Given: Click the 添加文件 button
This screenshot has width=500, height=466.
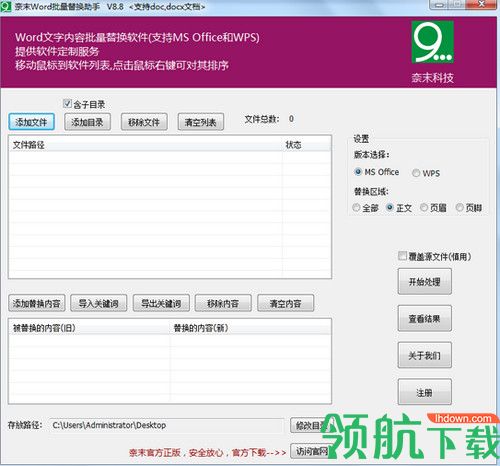Looking at the screenshot, I should [x=31, y=122].
